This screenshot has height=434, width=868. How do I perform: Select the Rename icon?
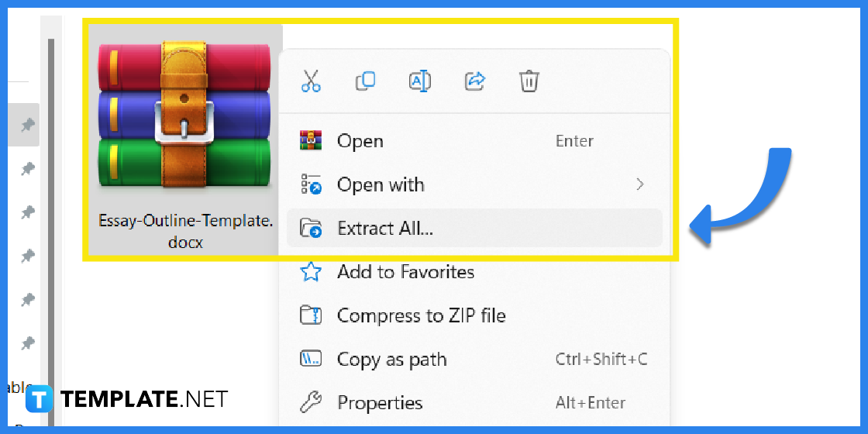point(419,81)
